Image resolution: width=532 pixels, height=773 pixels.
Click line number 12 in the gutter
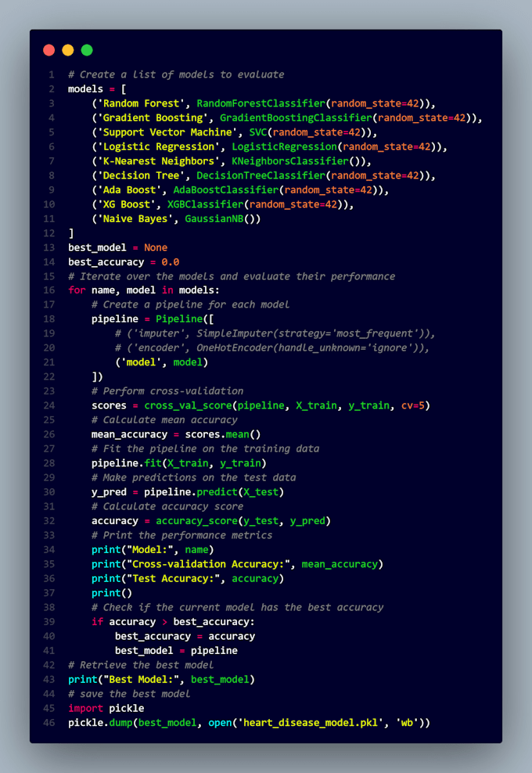click(49, 233)
